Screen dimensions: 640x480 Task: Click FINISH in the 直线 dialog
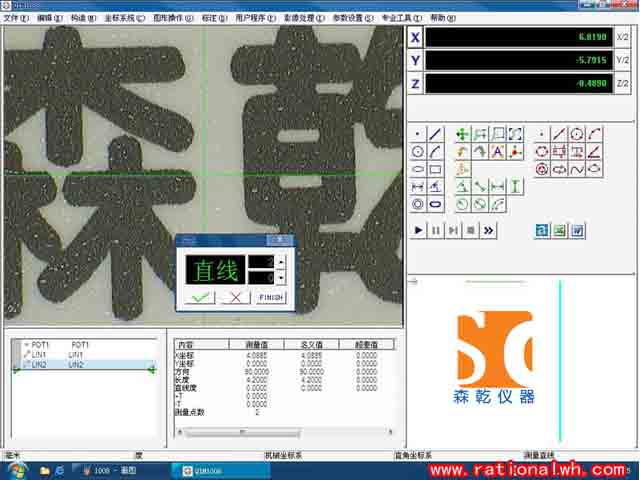(x=271, y=297)
